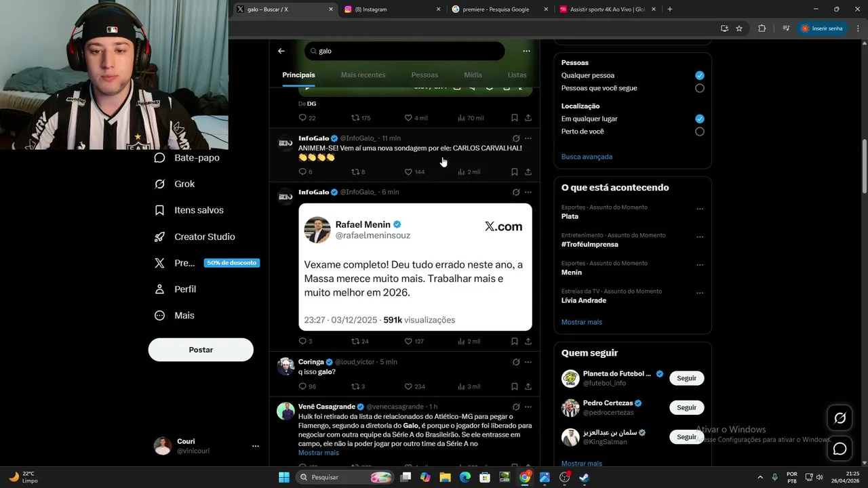The height and width of the screenshot is (488, 868).
Task: Switch to the Listas tab
Action: [x=517, y=75]
